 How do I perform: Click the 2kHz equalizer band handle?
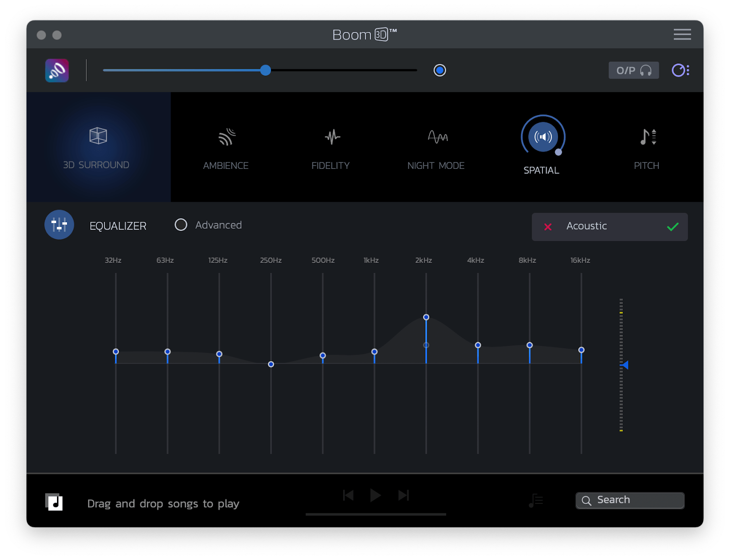(426, 317)
